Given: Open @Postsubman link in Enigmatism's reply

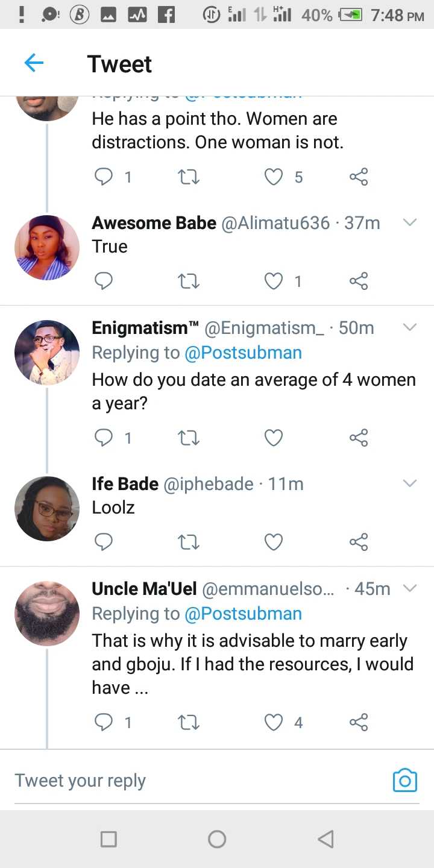Looking at the screenshot, I should pos(243,353).
